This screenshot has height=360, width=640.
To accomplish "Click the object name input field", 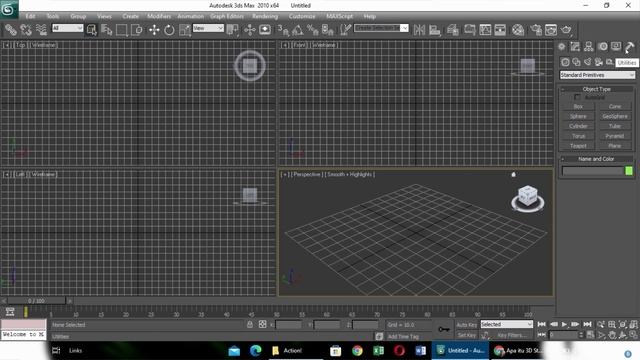I will (x=593, y=171).
